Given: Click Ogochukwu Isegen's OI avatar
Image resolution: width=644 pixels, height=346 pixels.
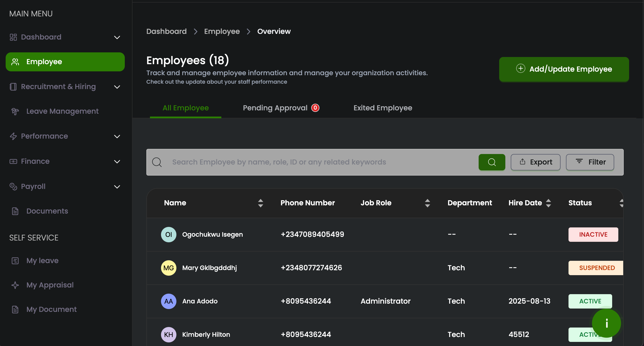Looking at the screenshot, I should tap(168, 234).
